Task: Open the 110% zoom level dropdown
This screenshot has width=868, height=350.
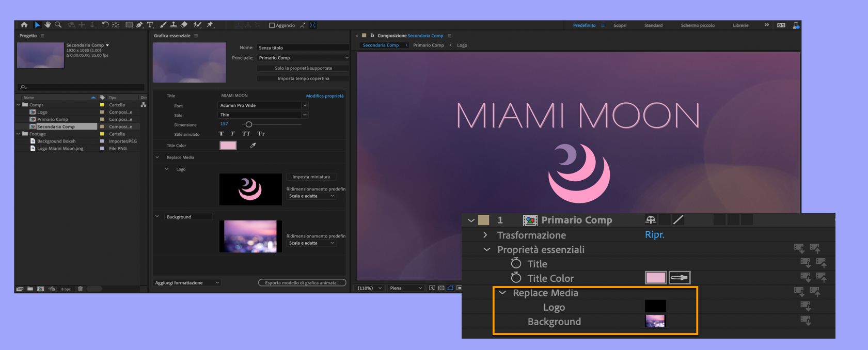Action: tap(370, 288)
